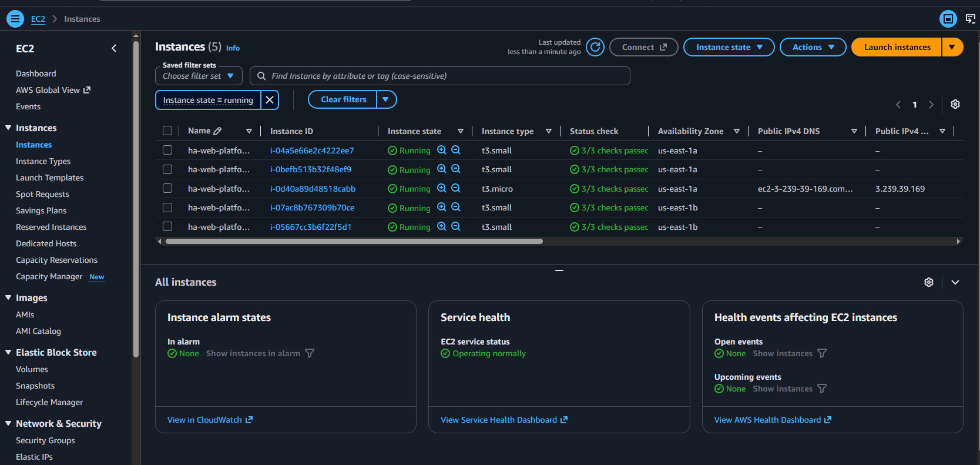
Task: Open Spot Requests in the sidebar
Action: [42, 194]
